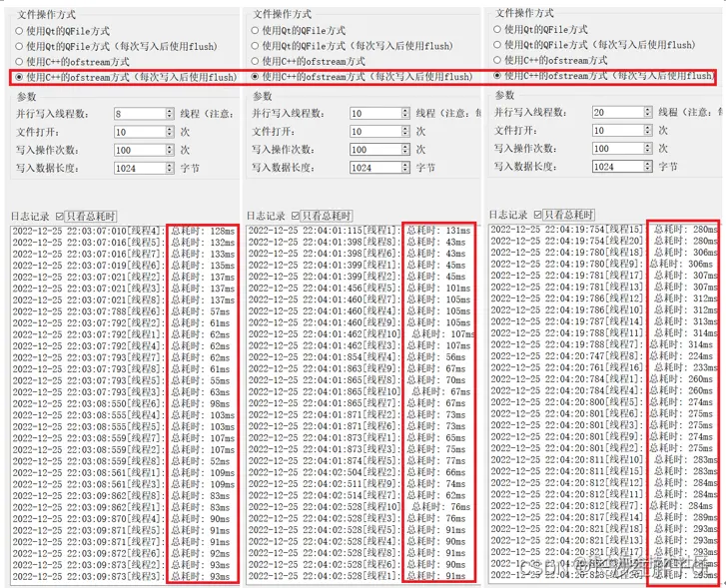The image size is (726, 588).
Task: Select 使用Qt的QFile方式(每次写入后使用flush) radio in the 8-thread panel
Action: click(x=19, y=46)
